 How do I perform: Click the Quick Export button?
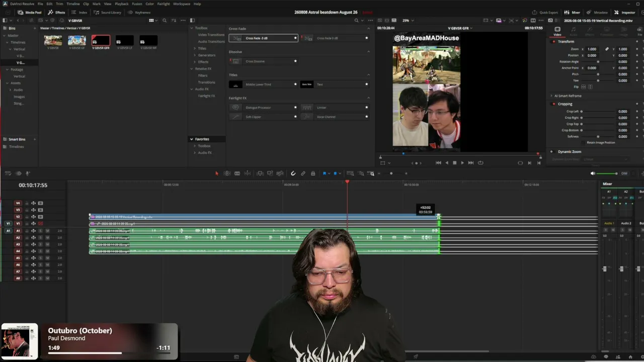[545, 12]
